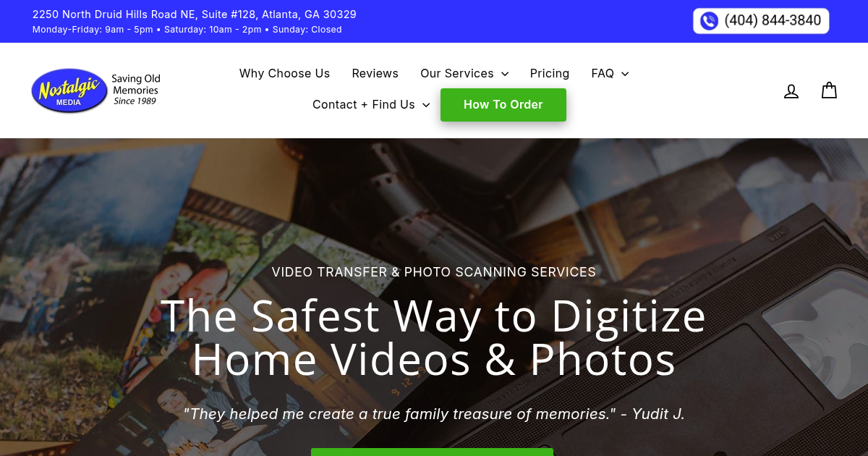Click the Yudit J. testimonial quote
Screen dimensions: 868x456
[434, 414]
